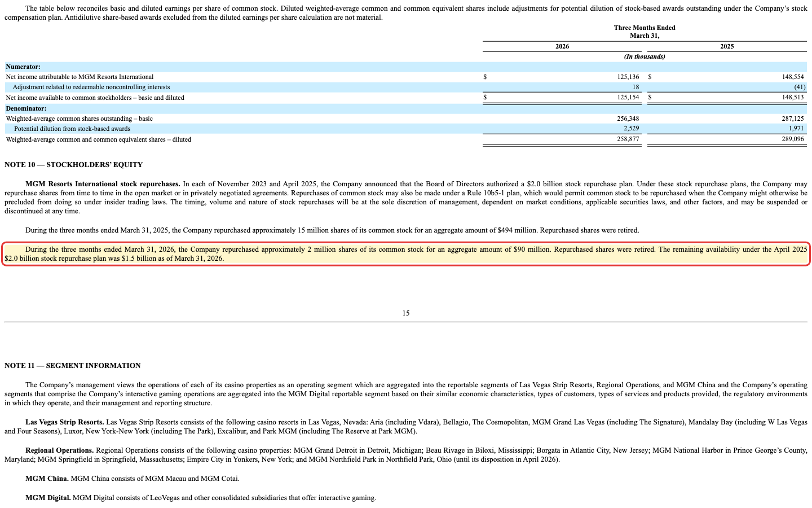Viewport: 812px width, 508px height.
Task: Select the "Numerator:" table label
Action: pos(23,67)
